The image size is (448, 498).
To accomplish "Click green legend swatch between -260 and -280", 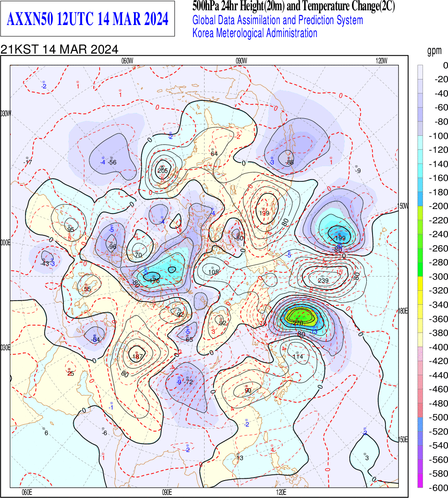I will (x=420, y=255).
